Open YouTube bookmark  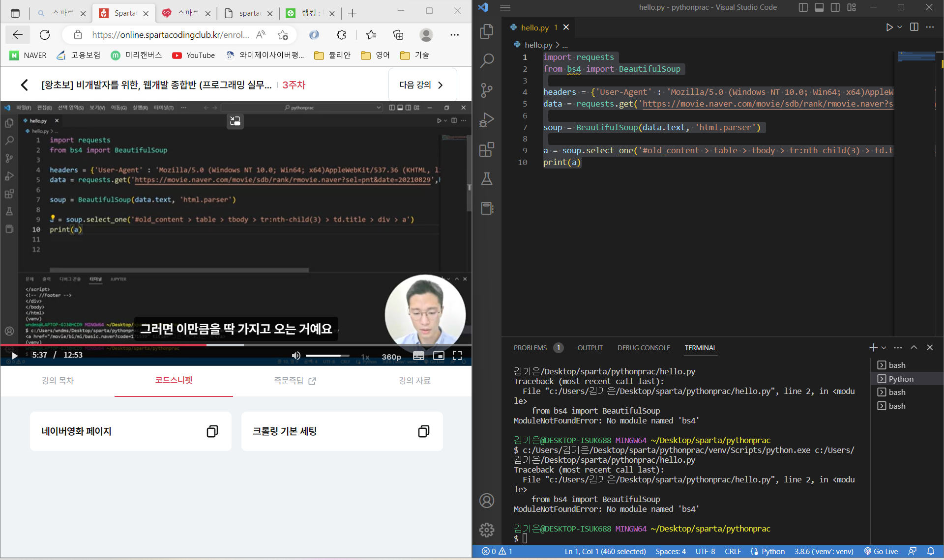[194, 55]
